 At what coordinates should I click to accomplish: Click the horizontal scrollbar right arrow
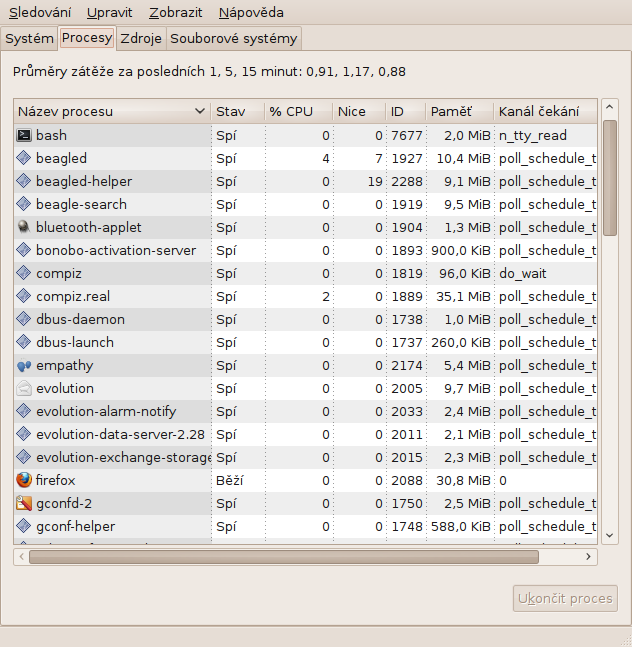pos(588,557)
